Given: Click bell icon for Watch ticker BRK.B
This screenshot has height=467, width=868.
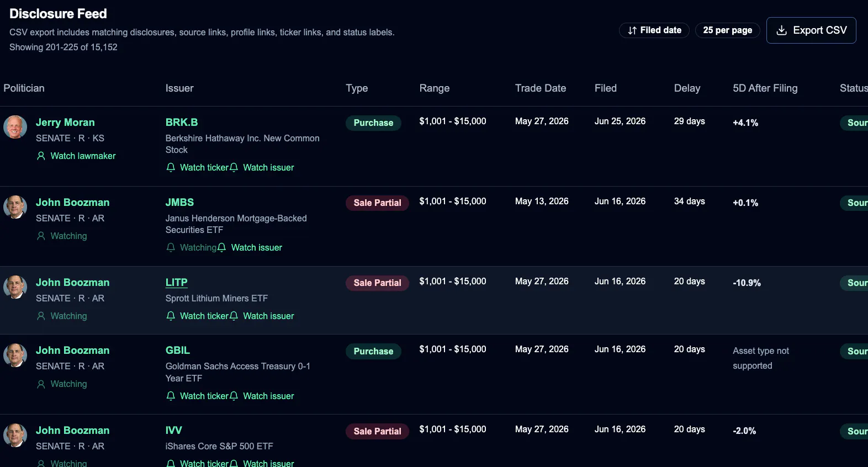Looking at the screenshot, I should click(x=171, y=167).
